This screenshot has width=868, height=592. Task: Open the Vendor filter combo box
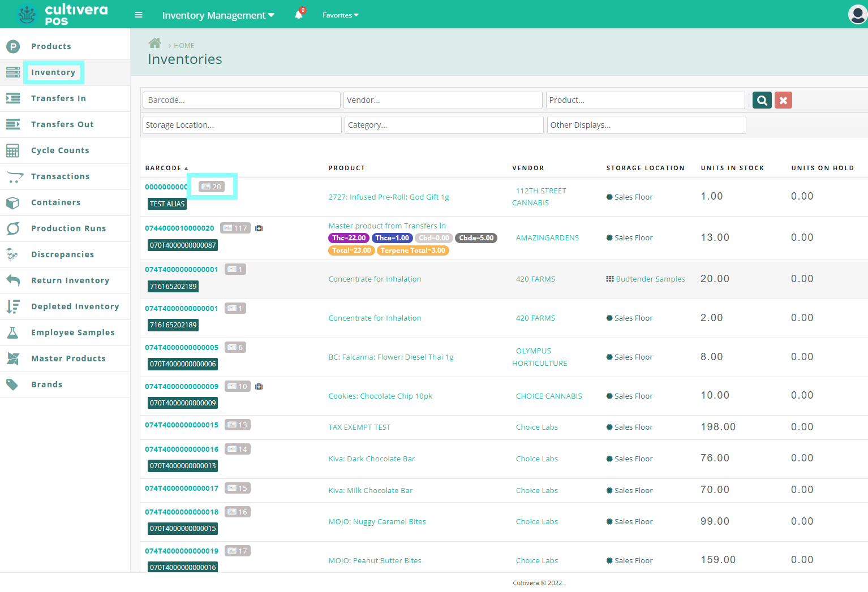[443, 100]
